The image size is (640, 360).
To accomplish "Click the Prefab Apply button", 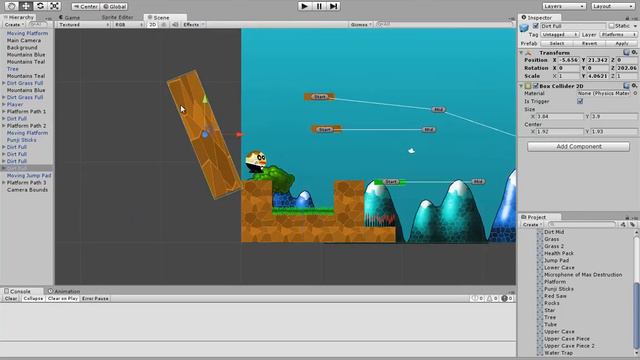I will 622,43.
